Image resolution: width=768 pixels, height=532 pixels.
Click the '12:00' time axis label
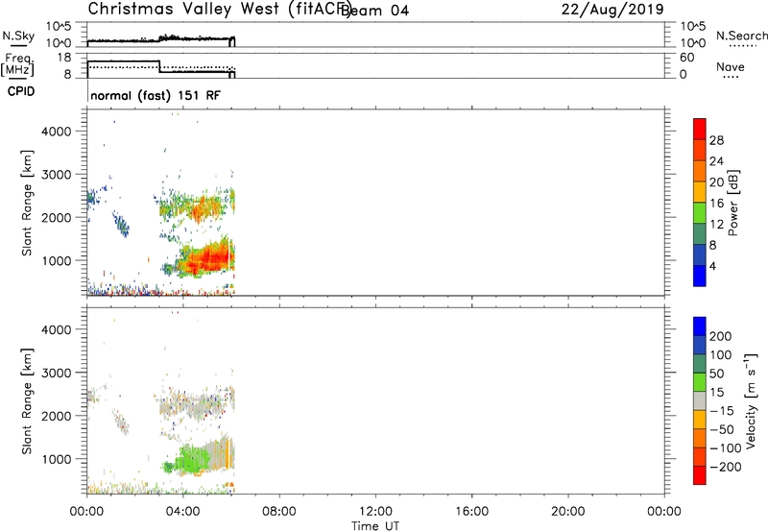pos(375,512)
